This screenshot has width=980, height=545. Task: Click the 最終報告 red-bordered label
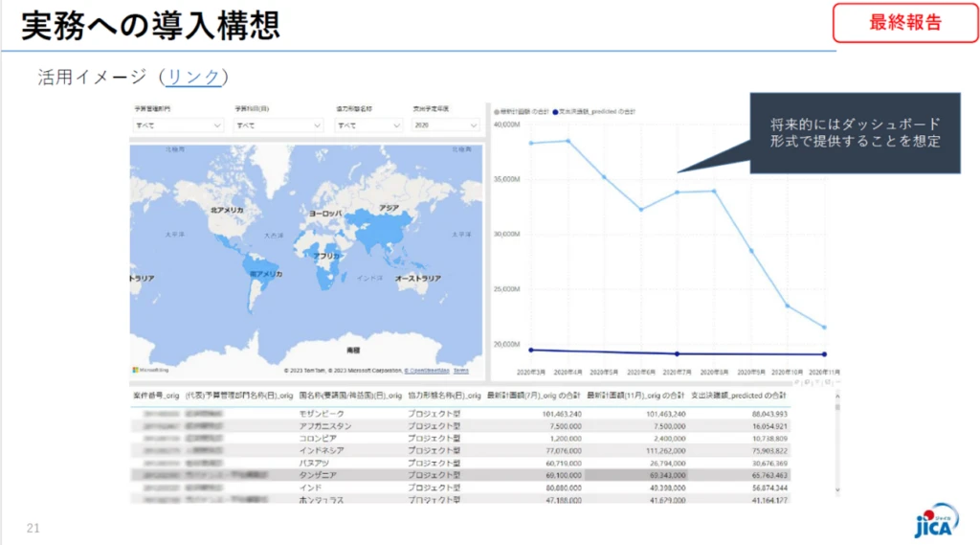click(904, 24)
